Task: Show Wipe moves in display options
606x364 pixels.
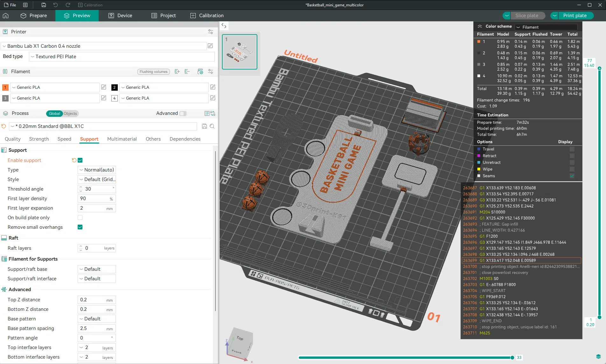Action: coord(572,169)
